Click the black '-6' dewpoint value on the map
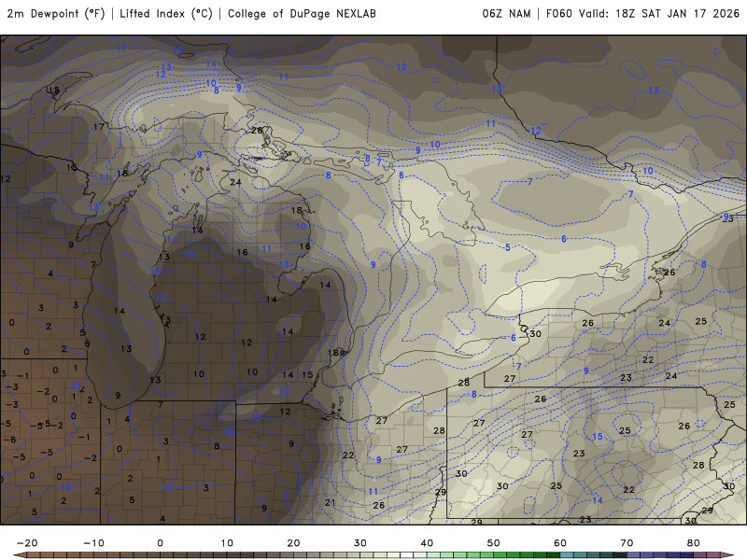The width and height of the screenshot is (747, 560). point(9,440)
